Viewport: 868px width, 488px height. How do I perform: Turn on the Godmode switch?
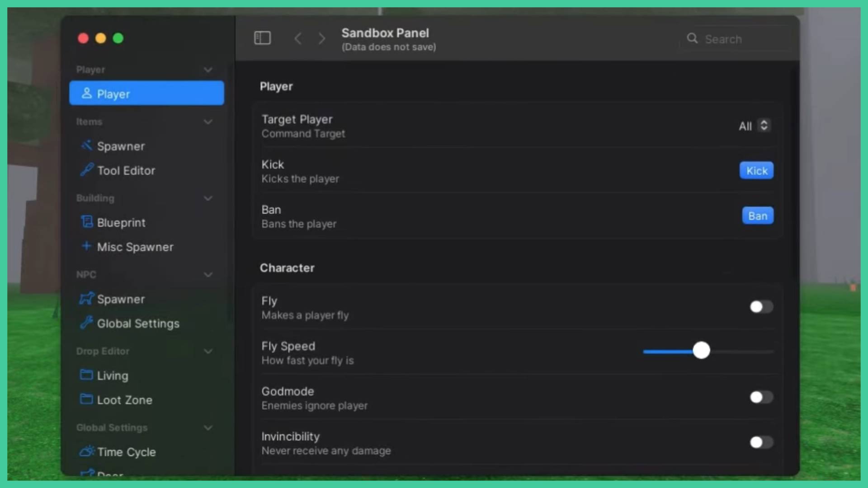761,397
